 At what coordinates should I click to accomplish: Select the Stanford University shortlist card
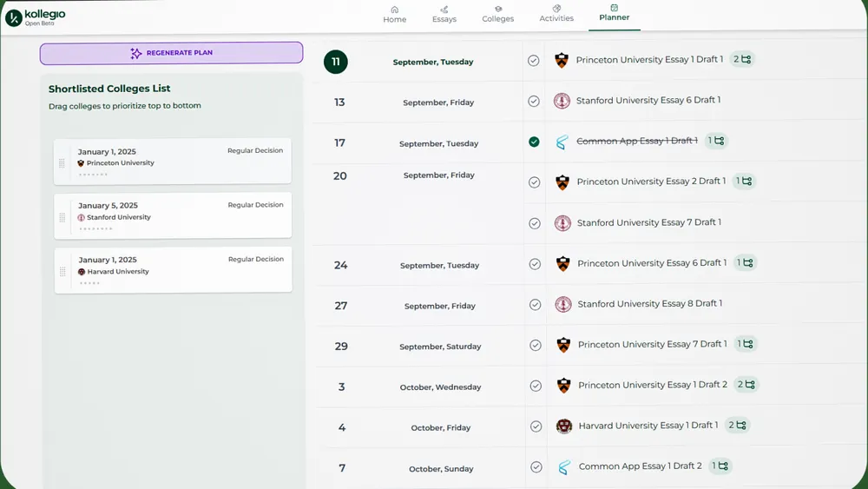[173, 215]
